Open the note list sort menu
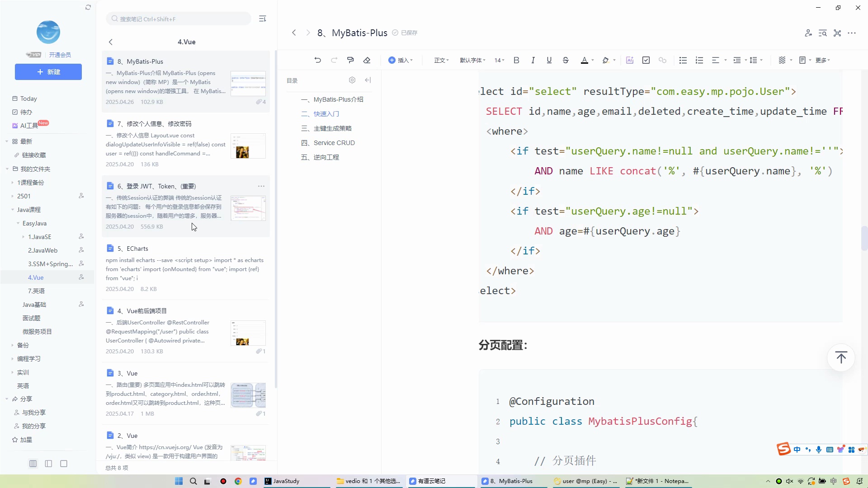This screenshot has width=868, height=488. pyautogui.click(x=262, y=19)
